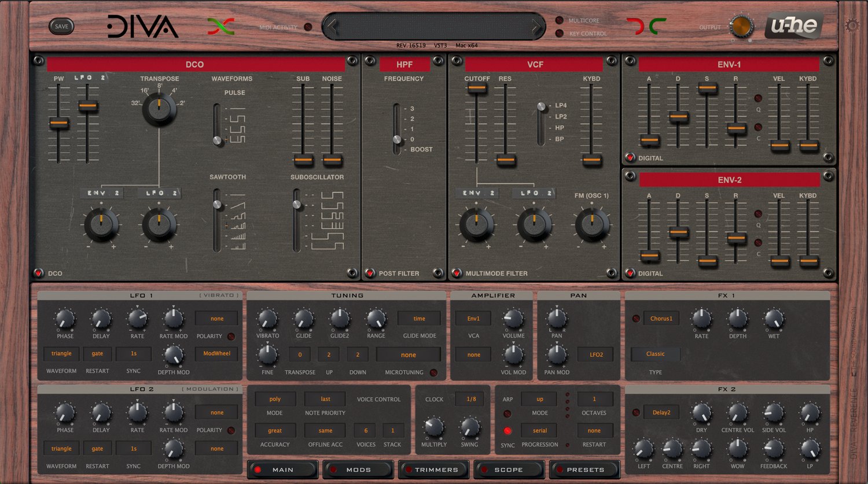Click the u-he logo badge
The height and width of the screenshot is (484, 868).
pyautogui.click(x=794, y=25)
